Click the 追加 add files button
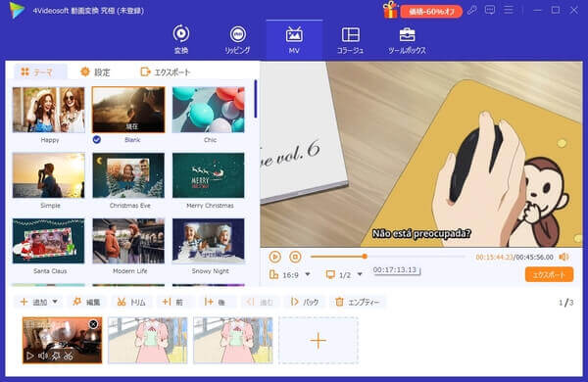This screenshot has height=382, width=588. pos(33,302)
